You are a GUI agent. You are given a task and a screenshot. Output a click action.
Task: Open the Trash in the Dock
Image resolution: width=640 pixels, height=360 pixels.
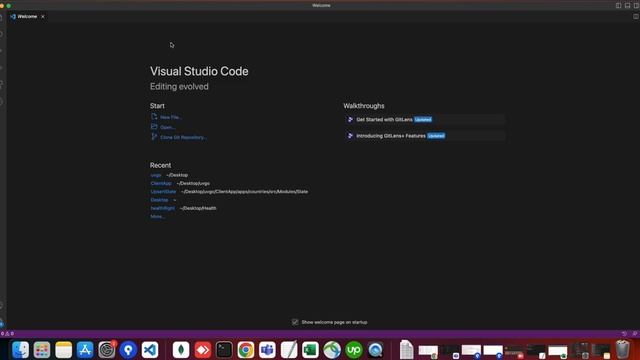[623, 349]
